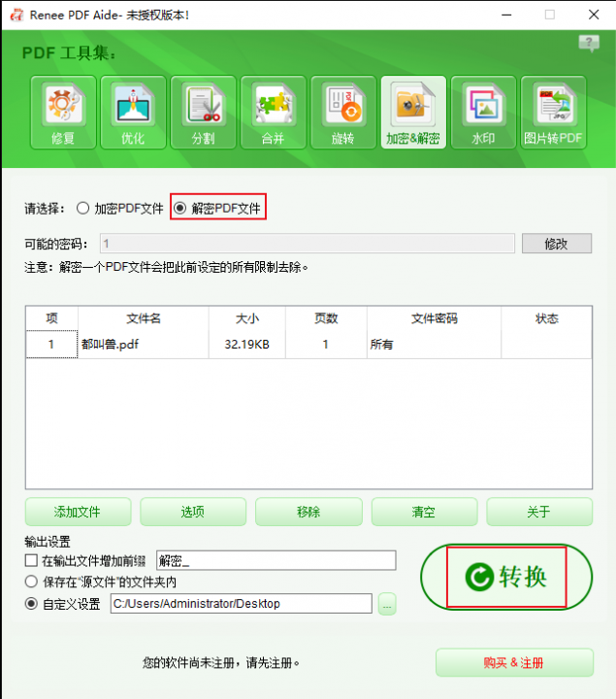Click the 修改 password button

pyautogui.click(x=557, y=244)
